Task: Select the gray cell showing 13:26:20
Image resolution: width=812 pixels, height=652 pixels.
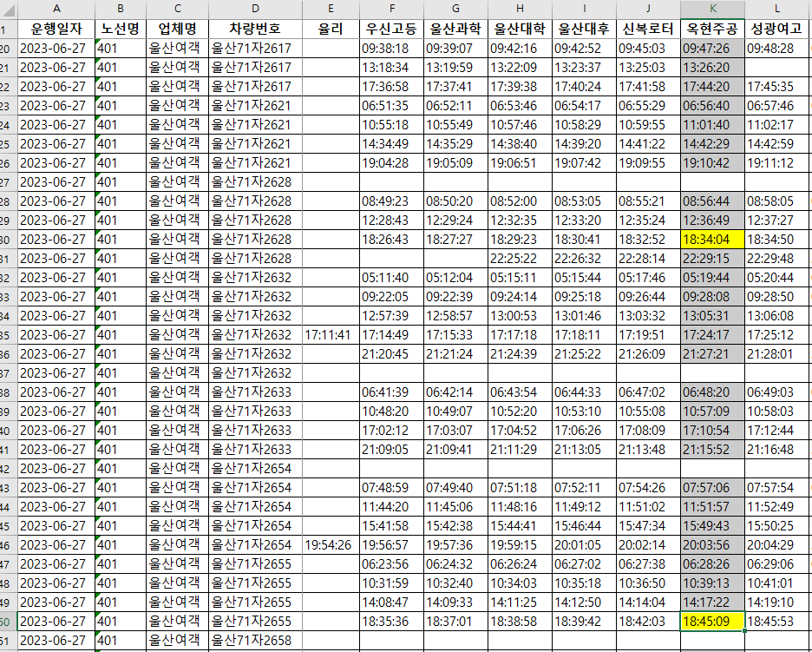Action: [711, 67]
